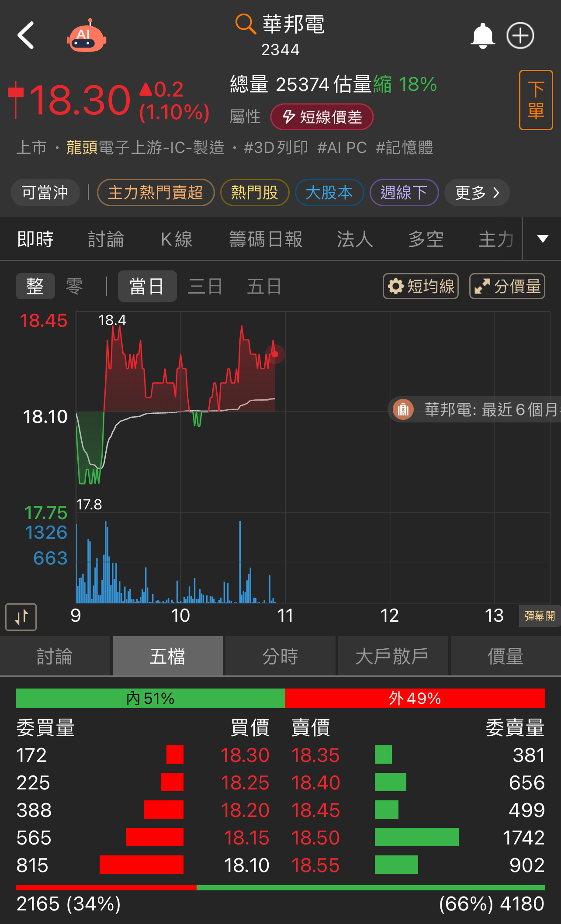The width and height of the screenshot is (561, 924).
Task: Switch to 多空 tab
Action: click(x=426, y=239)
